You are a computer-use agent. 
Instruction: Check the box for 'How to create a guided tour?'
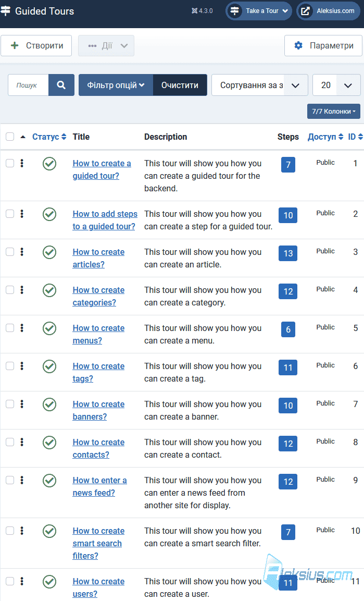[10, 163]
